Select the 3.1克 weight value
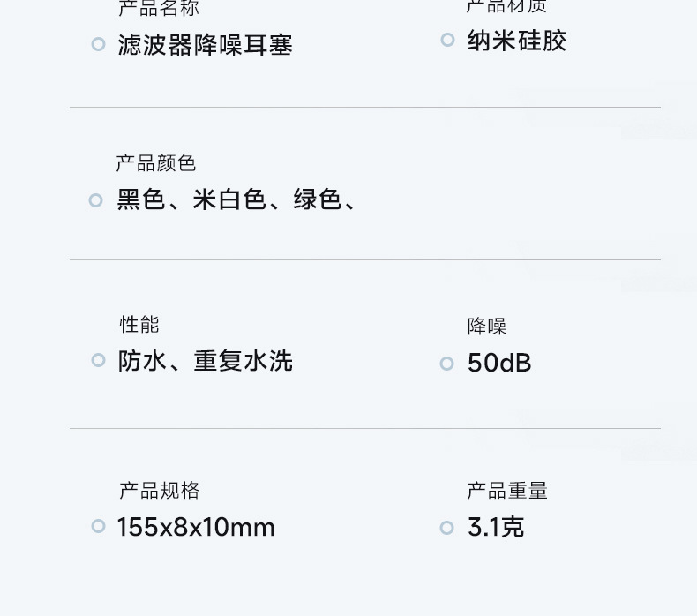Screen dimensions: 697x616 pos(496,528)
